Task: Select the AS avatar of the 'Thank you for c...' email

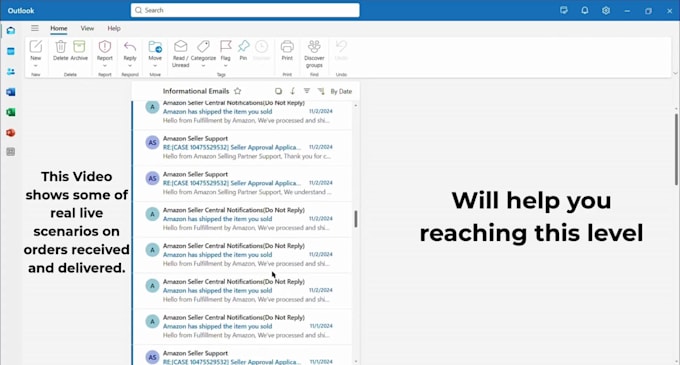Action: (x=152, y=142)
